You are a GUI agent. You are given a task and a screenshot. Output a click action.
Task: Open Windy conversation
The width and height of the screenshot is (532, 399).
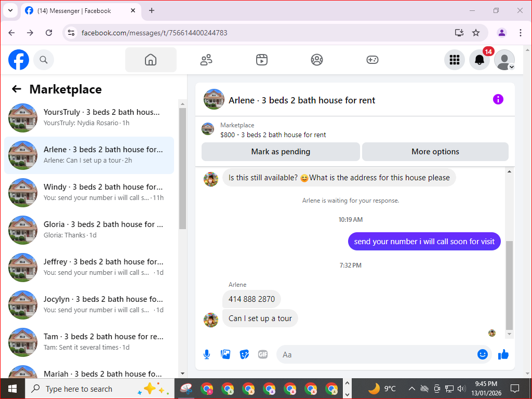point(89,192)
